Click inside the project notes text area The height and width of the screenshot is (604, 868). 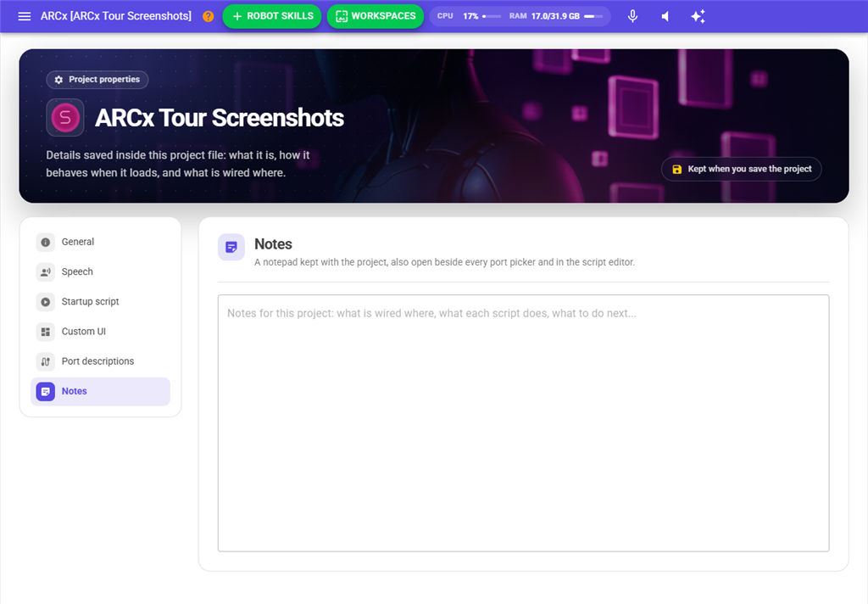(x=523, y=423)
